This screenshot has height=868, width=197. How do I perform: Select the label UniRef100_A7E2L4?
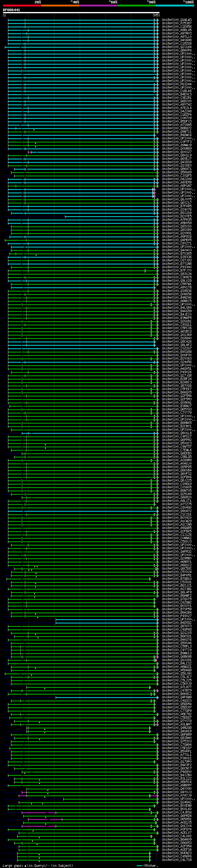177,108
